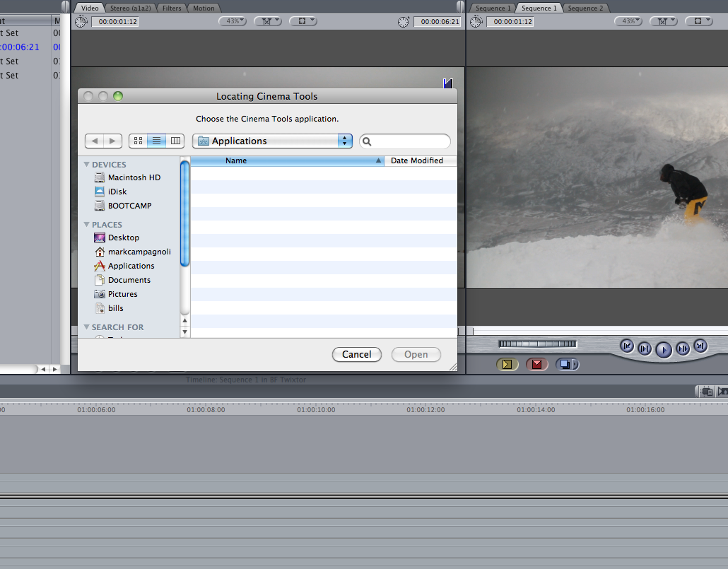Open the bills folder in sidebar
Image resolution: width=728 pixels, height=569 pixels.
click(109, 308)
